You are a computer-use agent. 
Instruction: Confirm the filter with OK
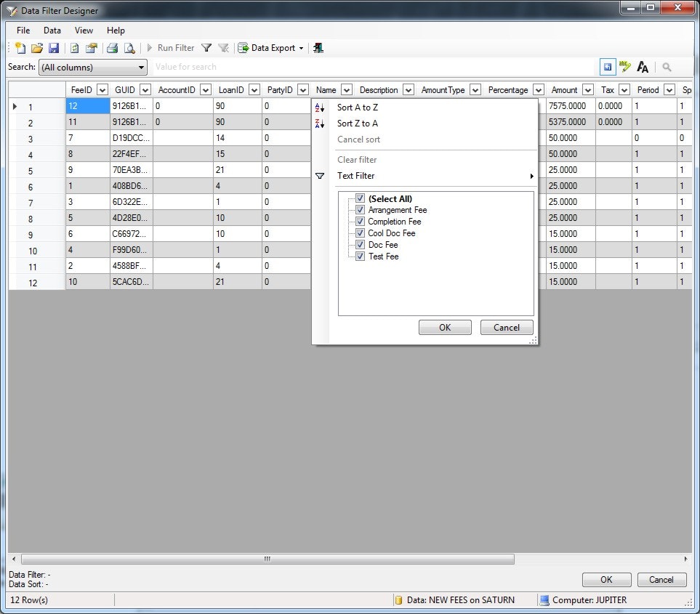pyautogui.click(x=444, y=327)
